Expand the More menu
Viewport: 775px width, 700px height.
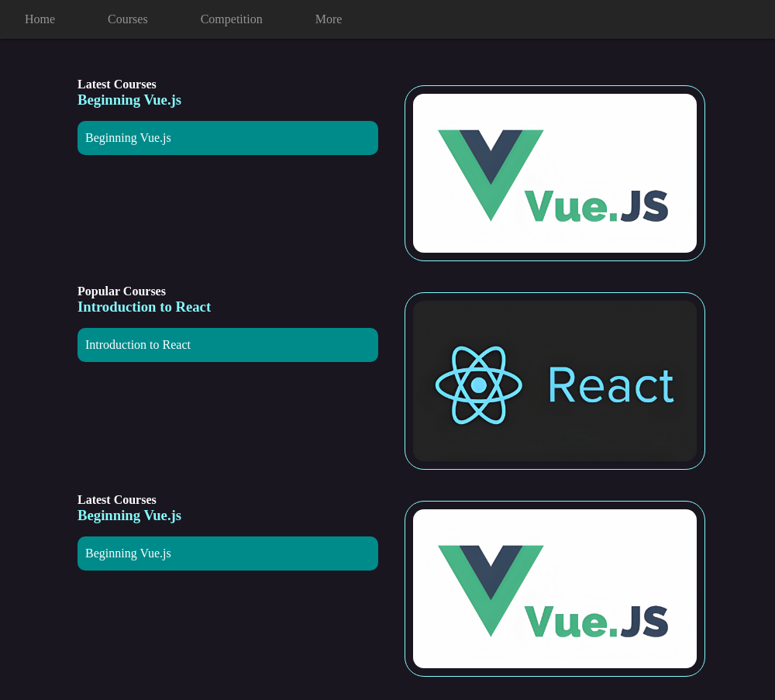pyautogui.click(x=328, y=19)
